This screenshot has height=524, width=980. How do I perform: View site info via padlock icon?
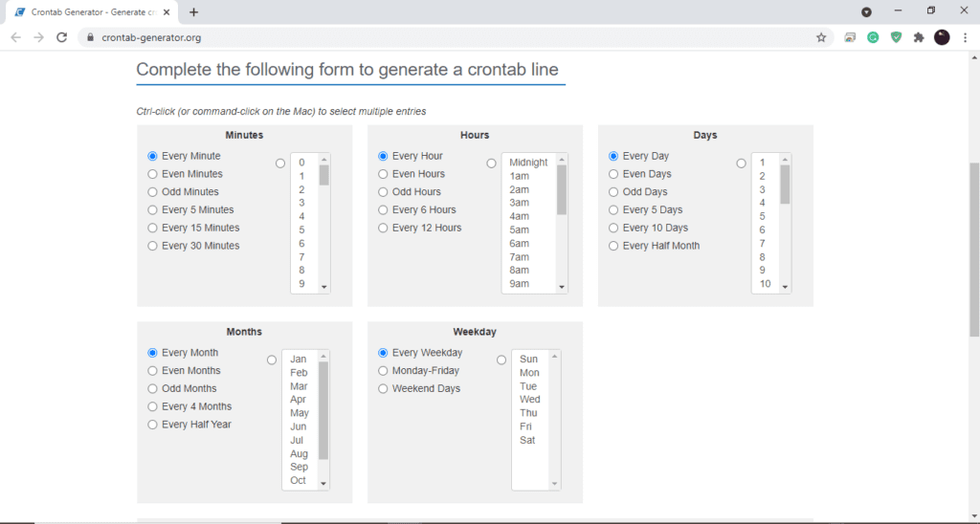click(x=90, y=37)
